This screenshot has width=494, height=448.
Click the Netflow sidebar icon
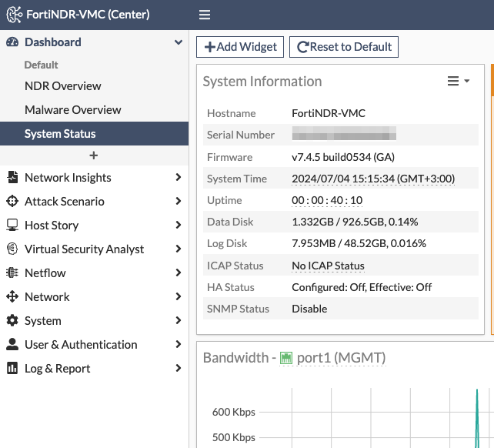tap(12, 273)
